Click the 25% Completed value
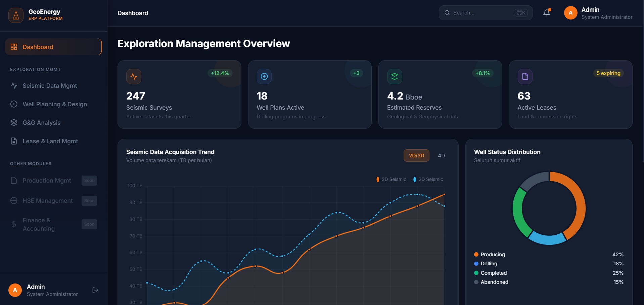This screenshot has width=644, height=305. point(618,273)
